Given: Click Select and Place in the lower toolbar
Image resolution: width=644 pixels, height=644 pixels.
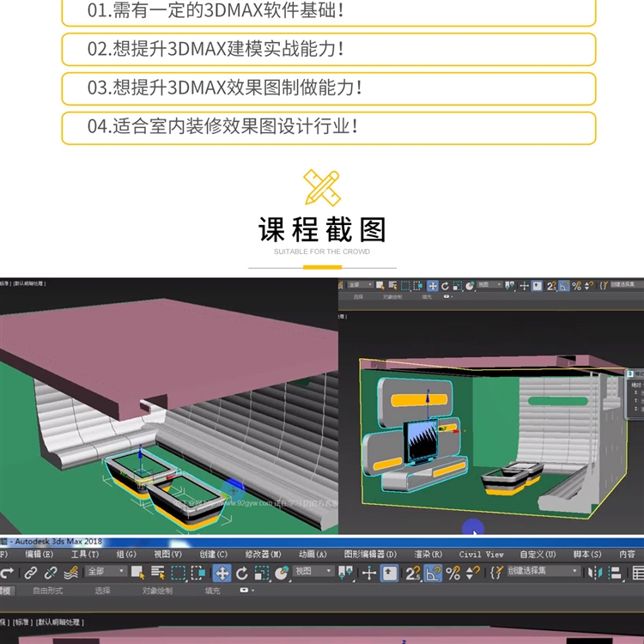Looking at the screenshot, I should click(282, 573).
